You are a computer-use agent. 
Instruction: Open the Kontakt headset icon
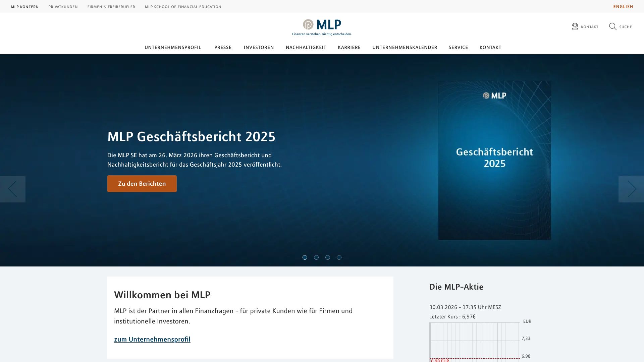(x=575, y=27)
